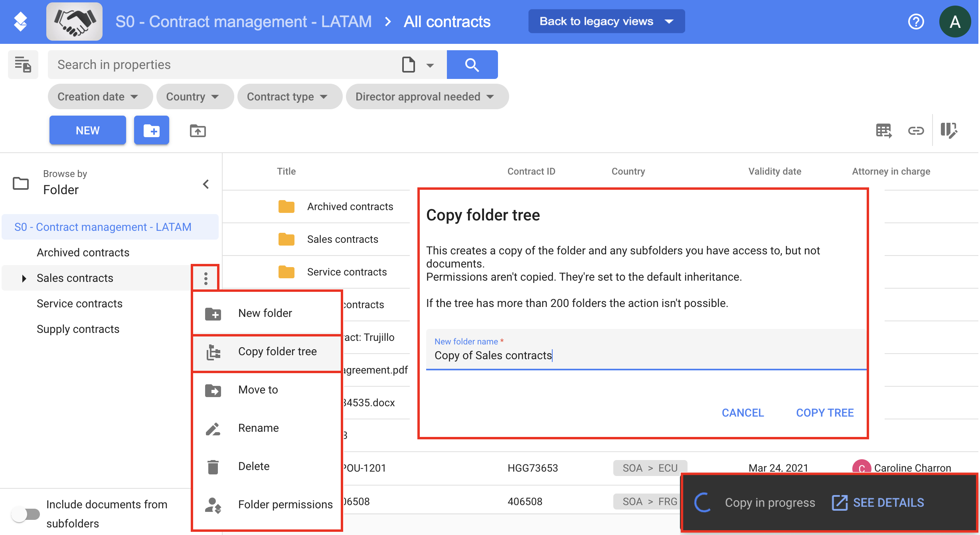Click the export table icon
Image resolution: width=980 pixels, height=535 pixels.
pyautogui.click(x=884, y=130)
